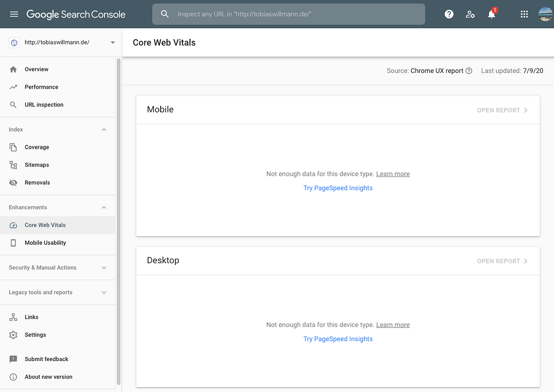Open the Removals page

click(58, 182)
